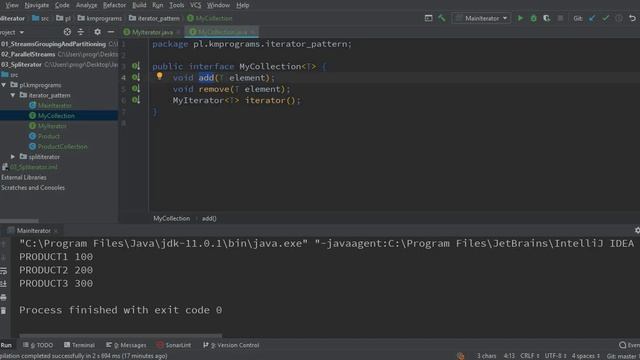The height and width of the screenshot is (360, 640).
Task: Click gutter icon beside remove method
Action: click(x=136, y=89)
